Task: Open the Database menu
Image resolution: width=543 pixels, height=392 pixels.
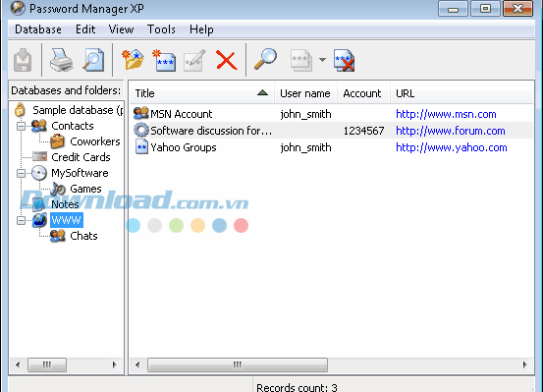Action: click(x=38, y=29)
